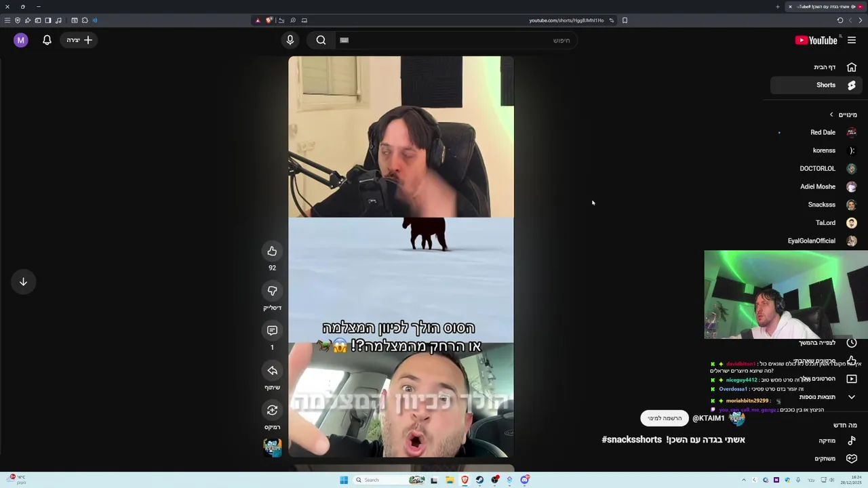Open browser main hamburger menu
Image resolution: width=868 pixels, height=488 pixels.
(7, 20)
